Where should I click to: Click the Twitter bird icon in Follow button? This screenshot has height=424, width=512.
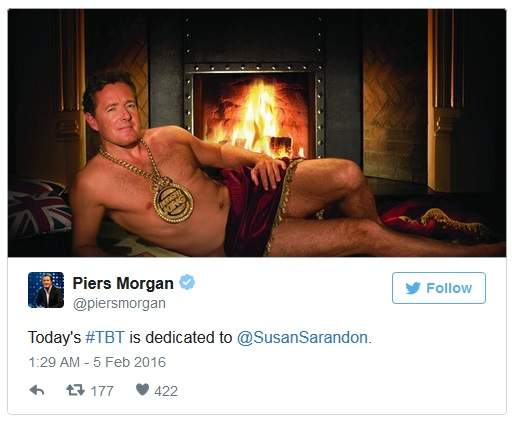(413, 288)
